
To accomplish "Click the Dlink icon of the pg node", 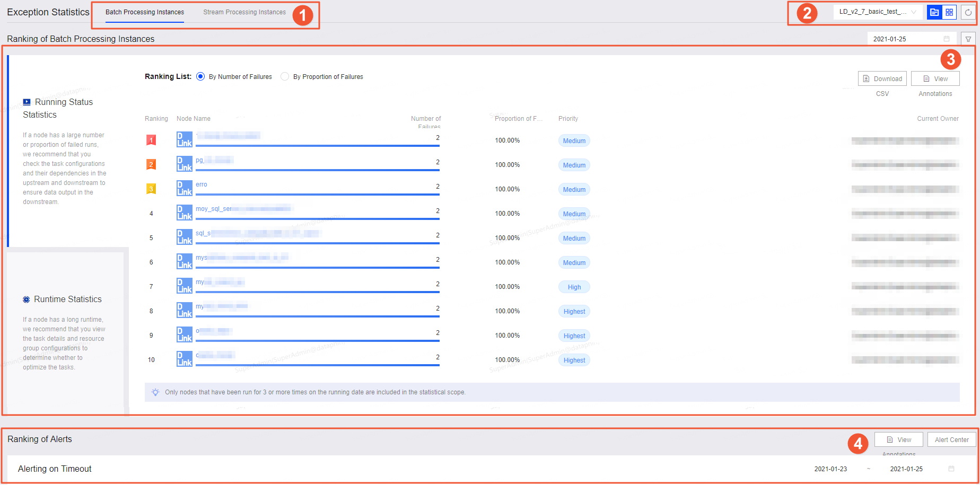I will [185, 164].
